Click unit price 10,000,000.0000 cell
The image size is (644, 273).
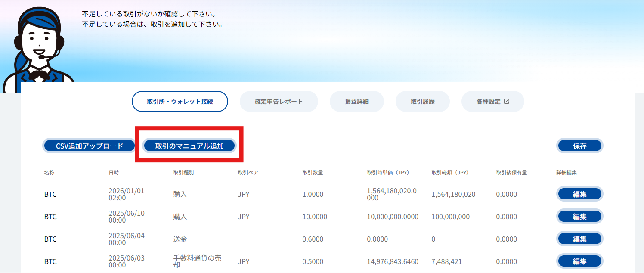pos(393,217)
